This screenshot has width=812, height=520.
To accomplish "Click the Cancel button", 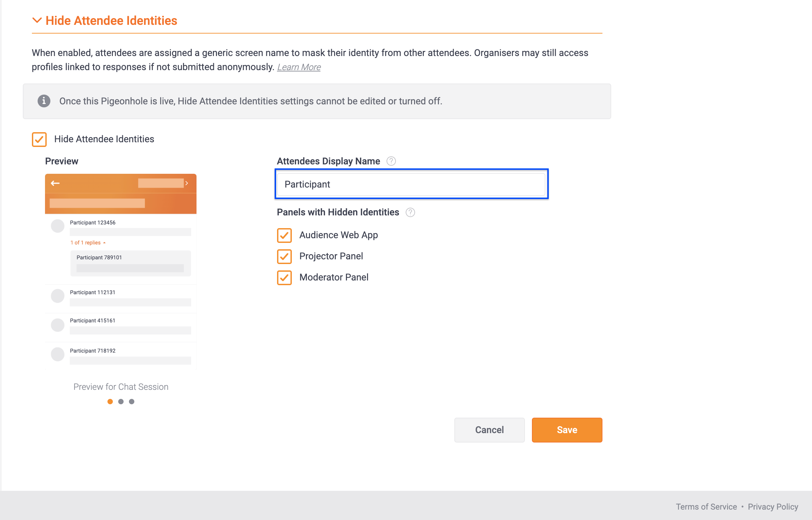I will pyautogui.click(x=489, y=430).
